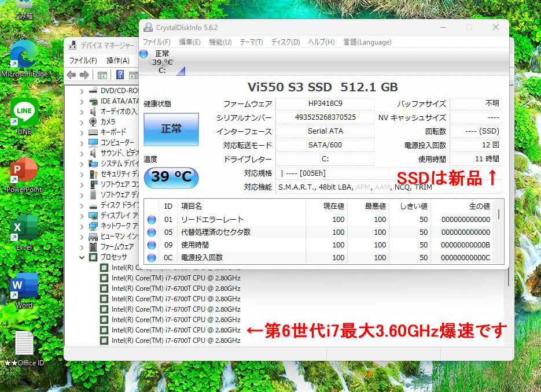Open the Word desktop shortcut
Screen dimensions: 541x392
(24, 290)
